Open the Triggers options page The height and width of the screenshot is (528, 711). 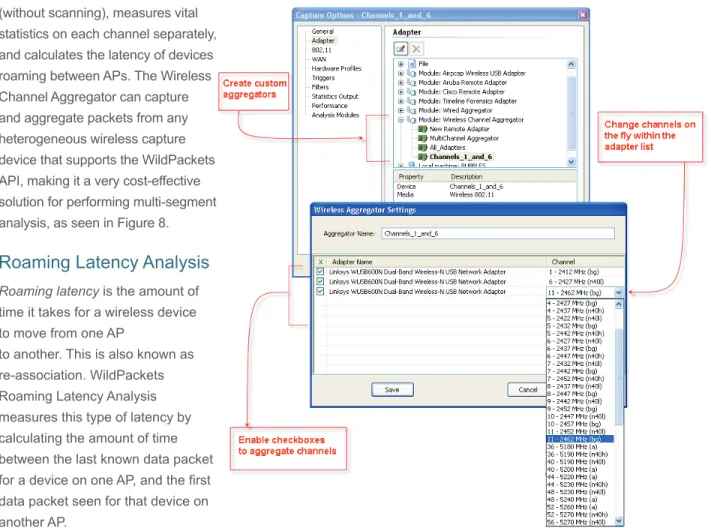323,78
